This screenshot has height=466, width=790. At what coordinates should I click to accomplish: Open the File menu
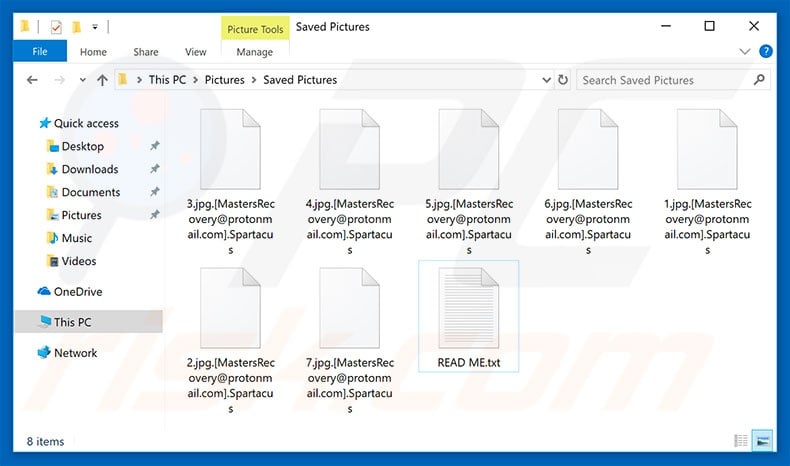[x=40, y=51]
